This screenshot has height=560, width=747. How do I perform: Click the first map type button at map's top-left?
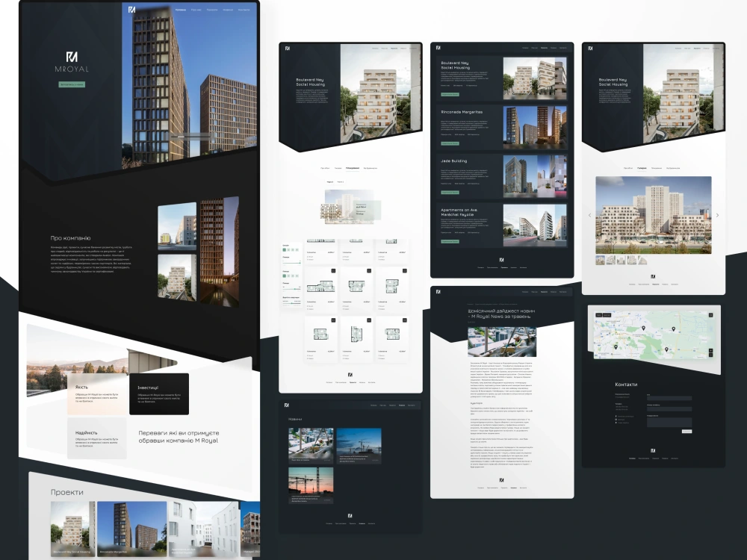pos(599,315)
